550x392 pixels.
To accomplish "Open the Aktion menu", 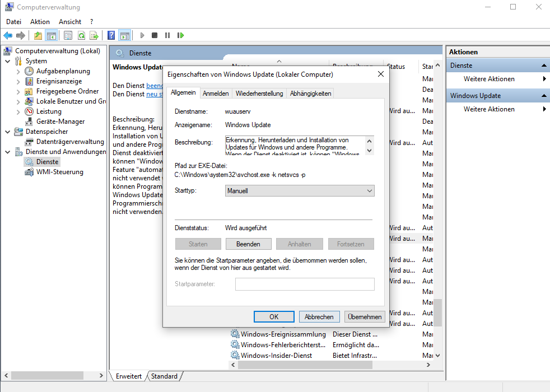I will tap(40, 22).
